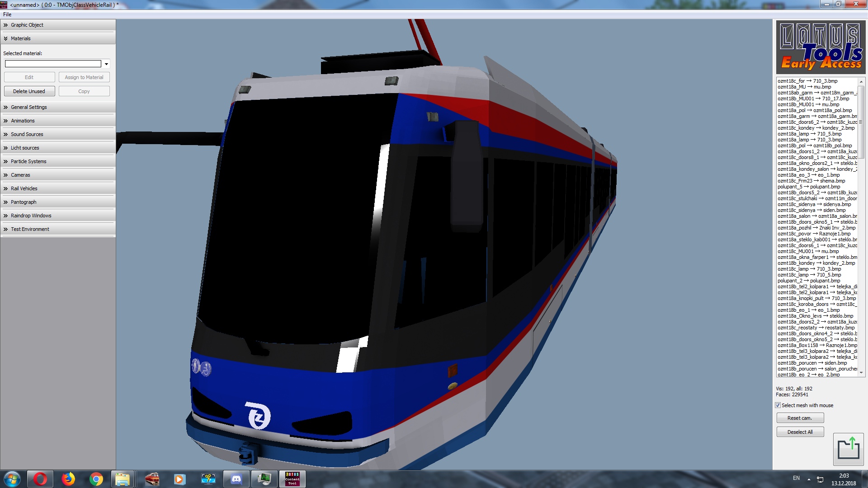Image resolution: width=868 pixels, height=488 pixels.
Task: Open the Windows Start menu orb
Action: coord(12,479)
